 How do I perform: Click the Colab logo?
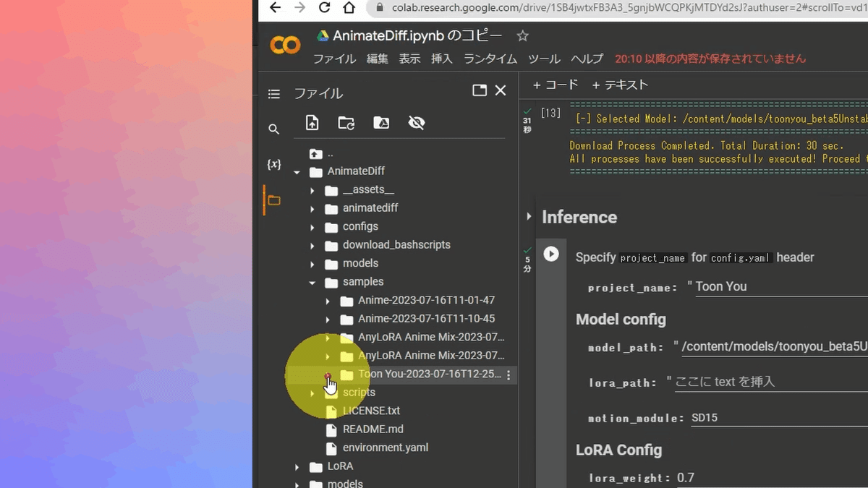(x=285, y=46)
